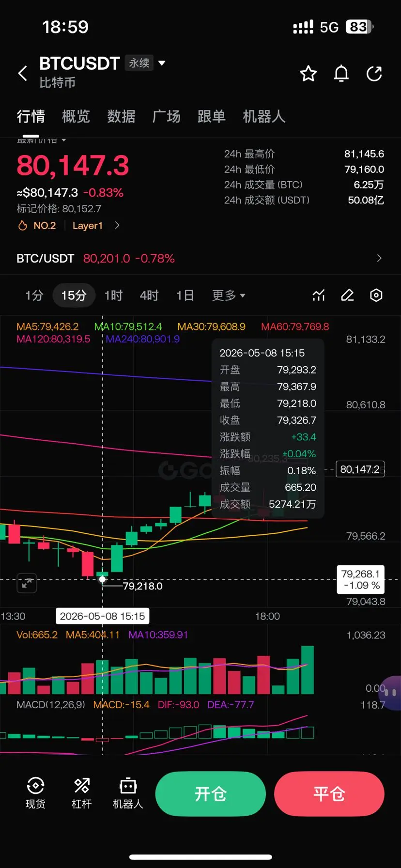Select the 1分 timeframe
Image resolution: width=401 pixels, height=868 pixels.
34,295
